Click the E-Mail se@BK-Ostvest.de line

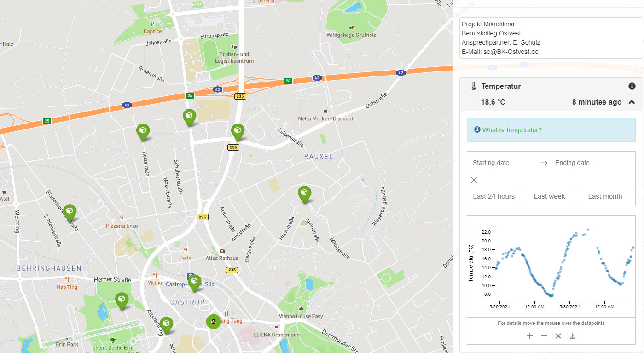click(x=500, y=52)
